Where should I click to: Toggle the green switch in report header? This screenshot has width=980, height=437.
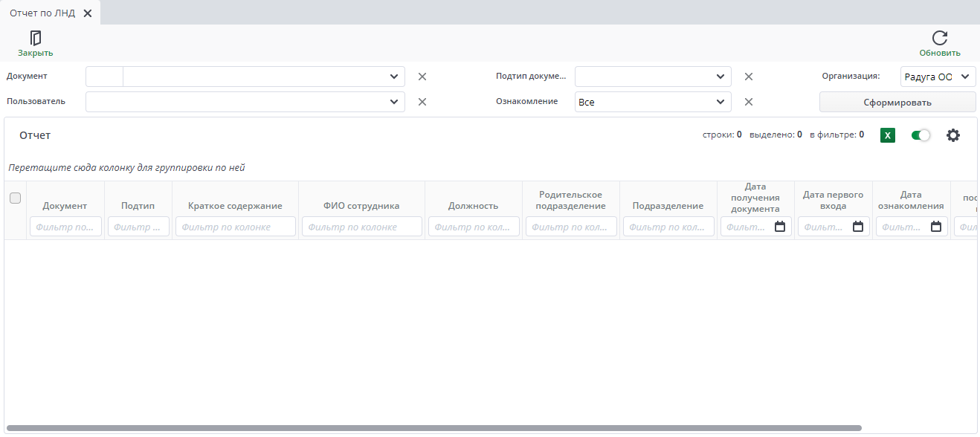click(921, 135)
